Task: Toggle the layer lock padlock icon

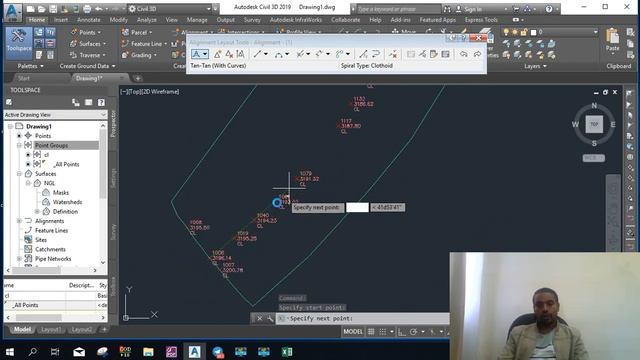Action: coord(524,32)
